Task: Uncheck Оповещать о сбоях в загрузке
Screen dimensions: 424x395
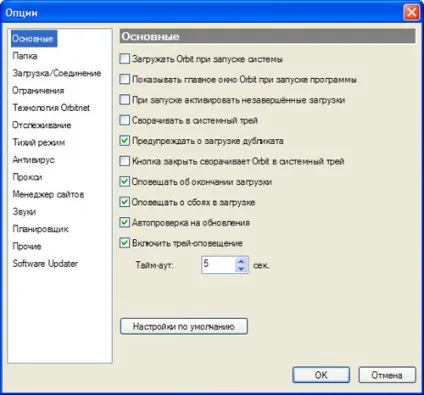Action: coord(125,202)
